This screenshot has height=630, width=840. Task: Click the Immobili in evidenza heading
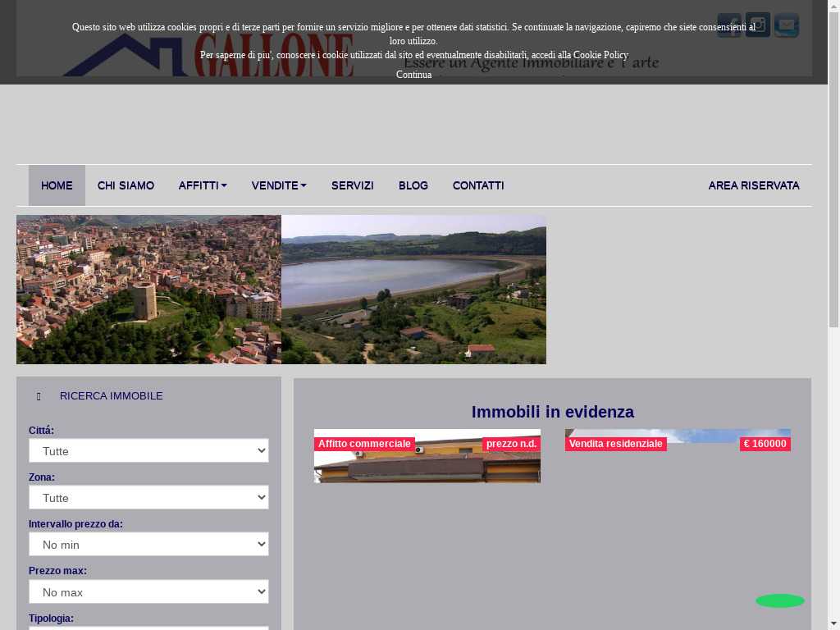pos(552,412)
